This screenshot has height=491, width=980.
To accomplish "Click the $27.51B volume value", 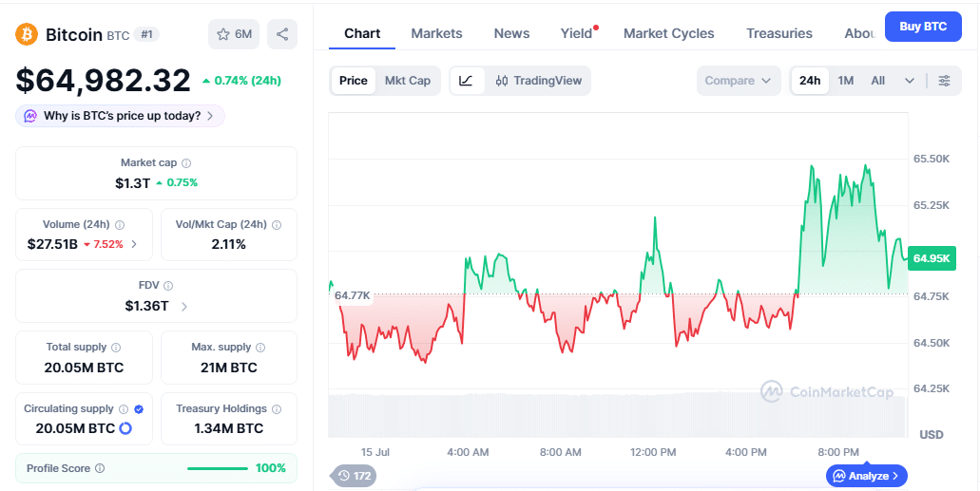I will click(52, 244).
